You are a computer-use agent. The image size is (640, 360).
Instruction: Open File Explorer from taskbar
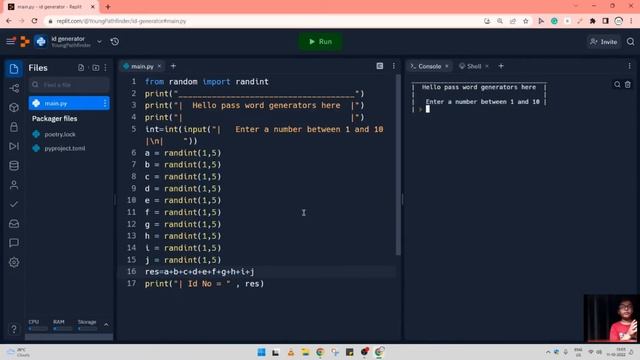click(x=305, y=352)
